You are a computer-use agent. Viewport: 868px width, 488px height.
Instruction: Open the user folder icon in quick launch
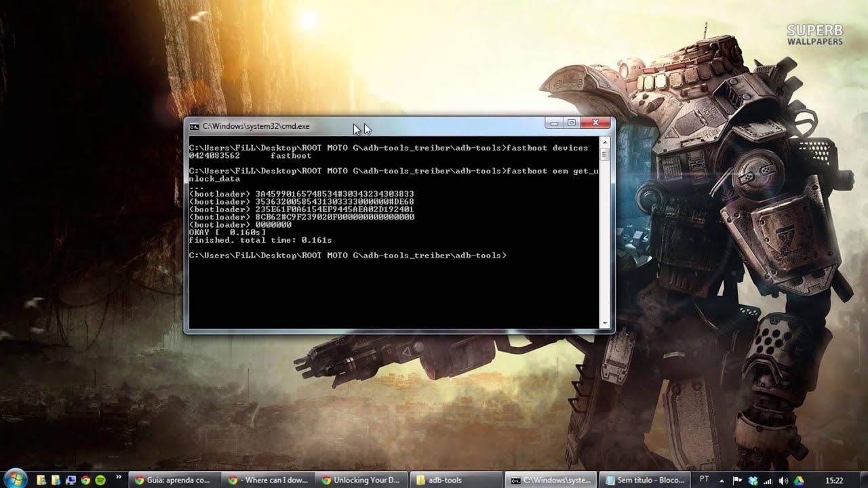coord(41,480)
